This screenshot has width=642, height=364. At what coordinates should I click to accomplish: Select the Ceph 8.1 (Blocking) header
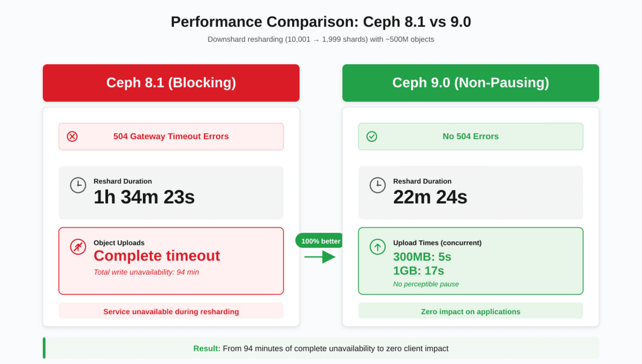tap(171, 83)
